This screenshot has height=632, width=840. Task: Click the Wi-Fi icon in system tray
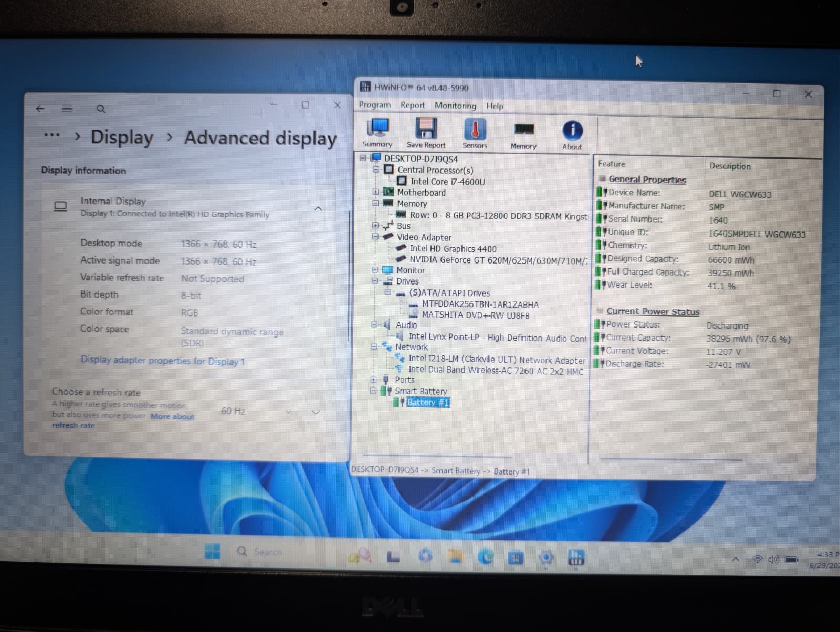(x=757, y=560)
